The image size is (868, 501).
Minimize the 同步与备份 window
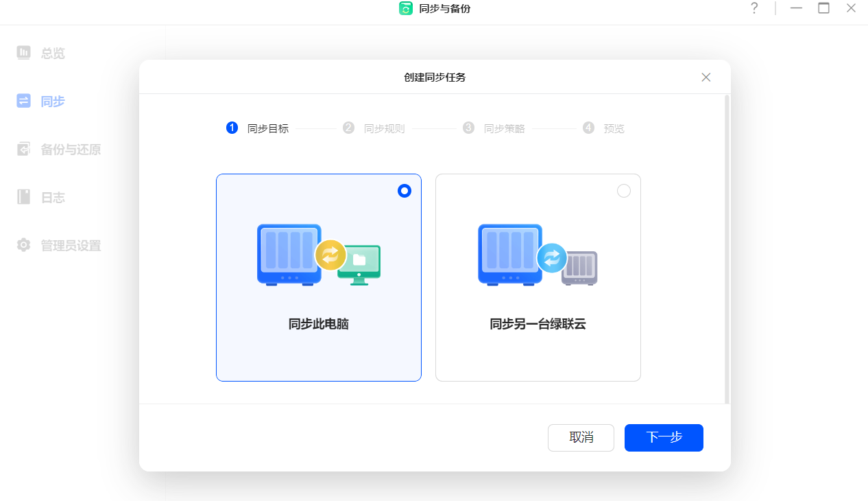(796, 8)
